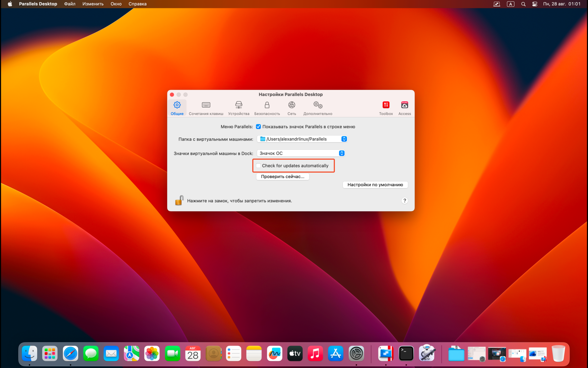Open the Toolbox settings tab

[x=386, y=108]
